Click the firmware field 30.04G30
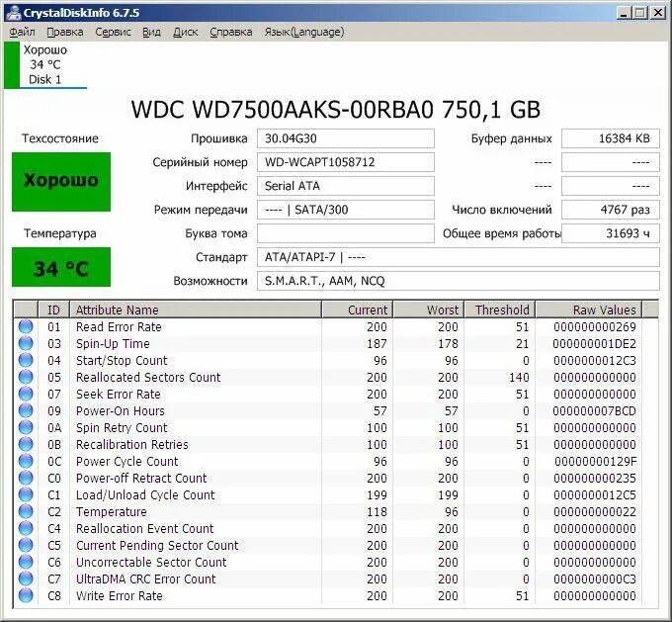672x622 pixels. [346, 138]
